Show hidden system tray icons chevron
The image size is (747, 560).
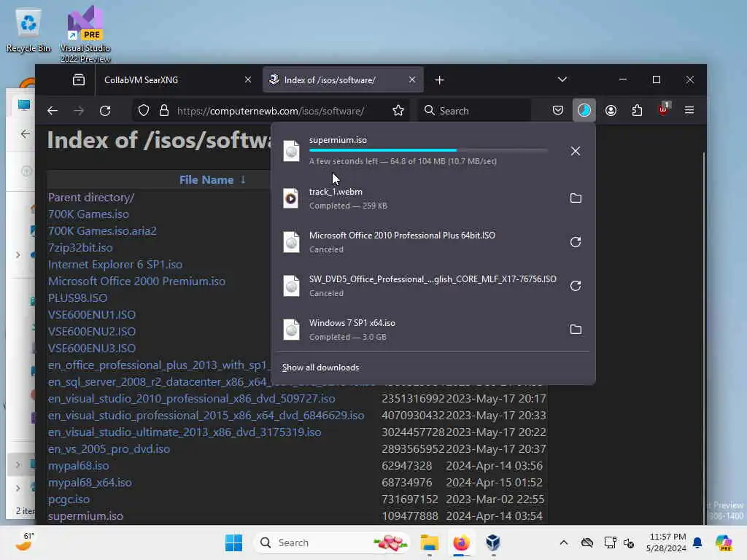(564, 542)
